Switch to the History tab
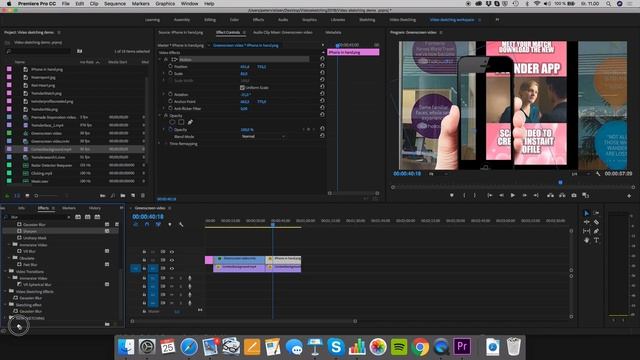640x360 pixels. 95,208
